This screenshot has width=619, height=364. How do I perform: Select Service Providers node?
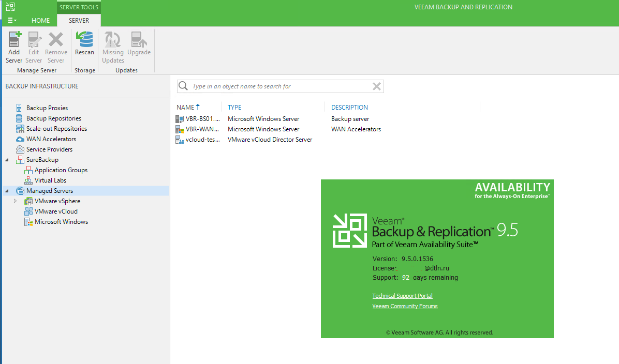[49, 149]
